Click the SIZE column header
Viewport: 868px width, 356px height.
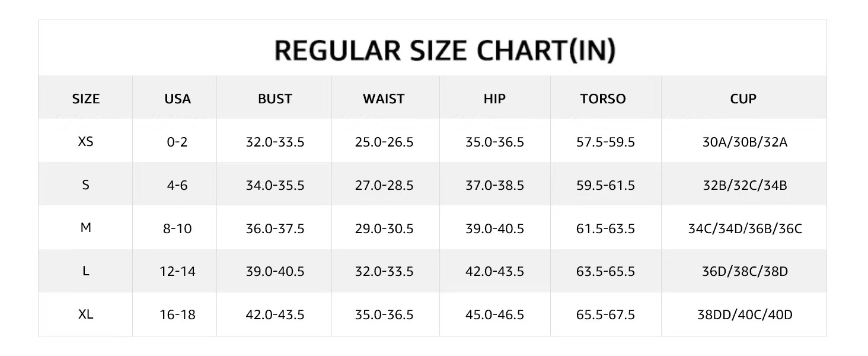(x=86, y=98)
